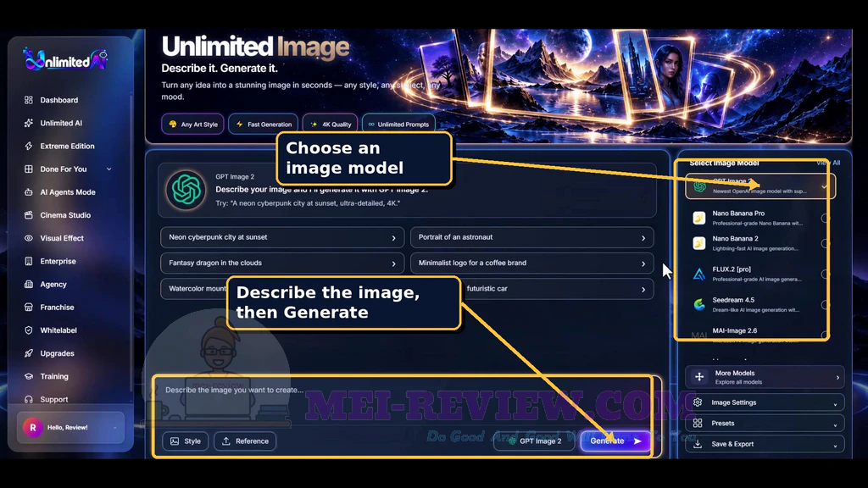
Task: Click the Image Settings gear icon
Action: click(x=698, y=402)
